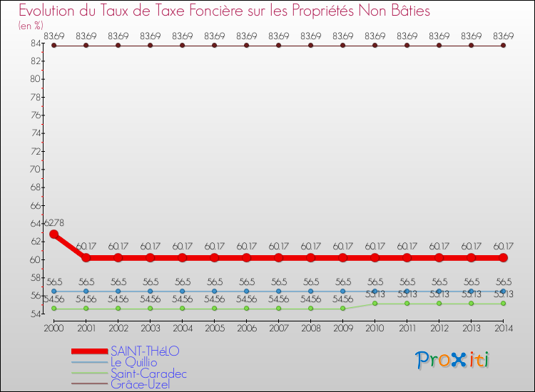Click the 2004 x-axis year label
The image size is (535, 392).
point(182,328)
